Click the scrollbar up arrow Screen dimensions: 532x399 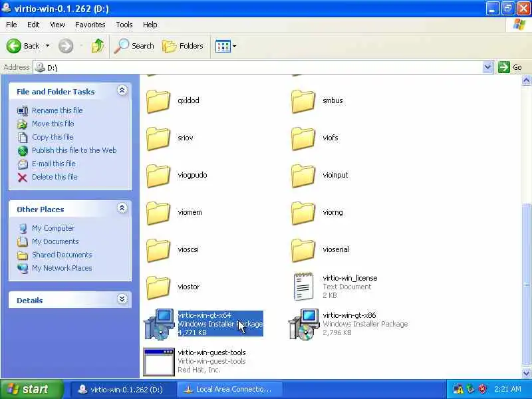(x=526, y=80)
